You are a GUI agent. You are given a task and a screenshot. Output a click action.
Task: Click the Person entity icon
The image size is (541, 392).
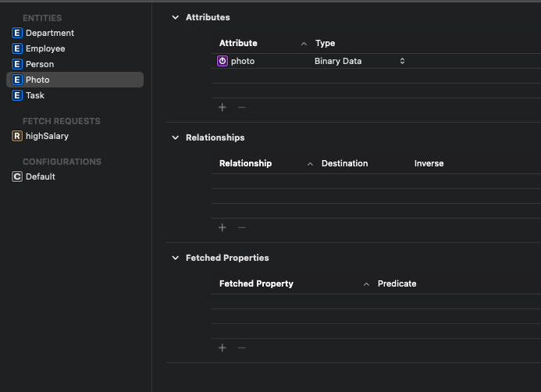[x=17, y=64]
